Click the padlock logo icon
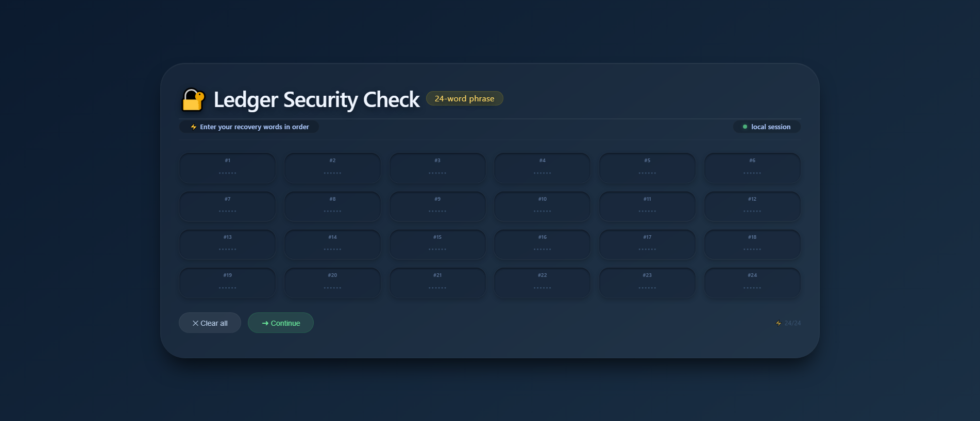The width and height of the screenshot is (980, 421). click(x=194, y=99)
